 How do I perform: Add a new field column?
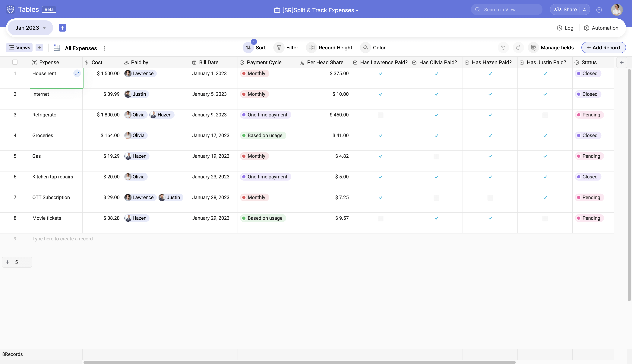pos(622,63)
